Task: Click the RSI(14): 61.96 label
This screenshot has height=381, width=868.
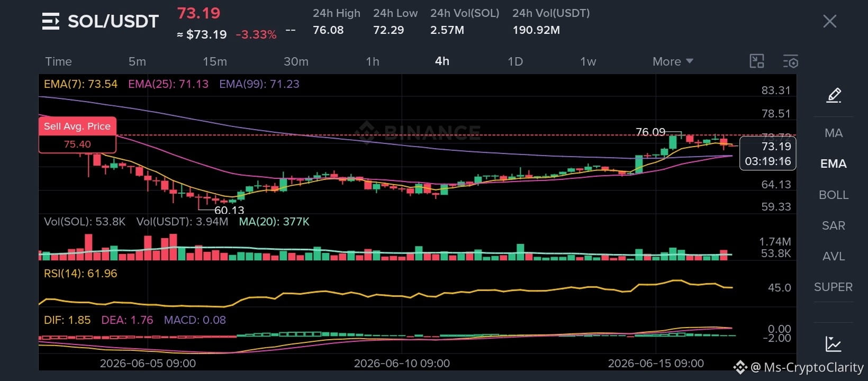Action: pyautogui.click(x=80, y=274)
